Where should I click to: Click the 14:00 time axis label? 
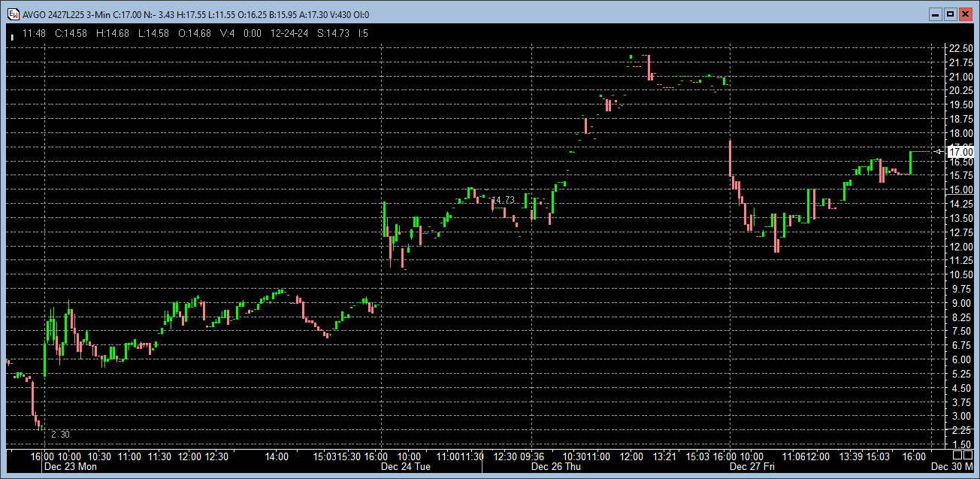point(277,456)
